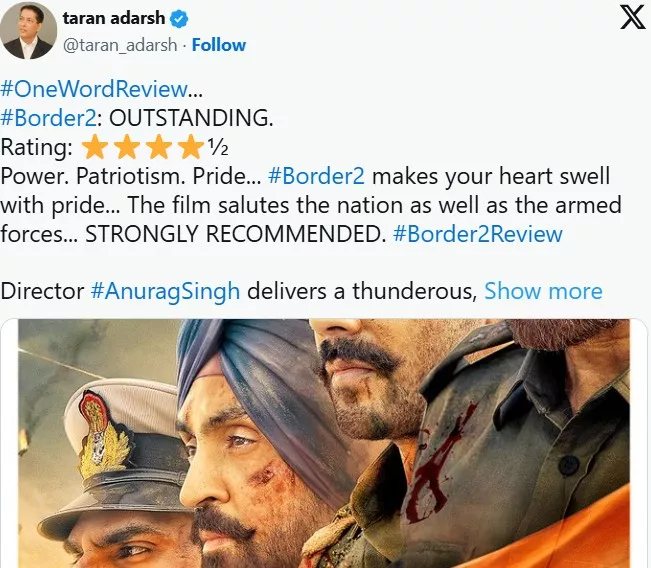The width and height of the screenshot is (651, 568).
Task: Click the blue verified badge icon
Action: click(x=179, y=19)
